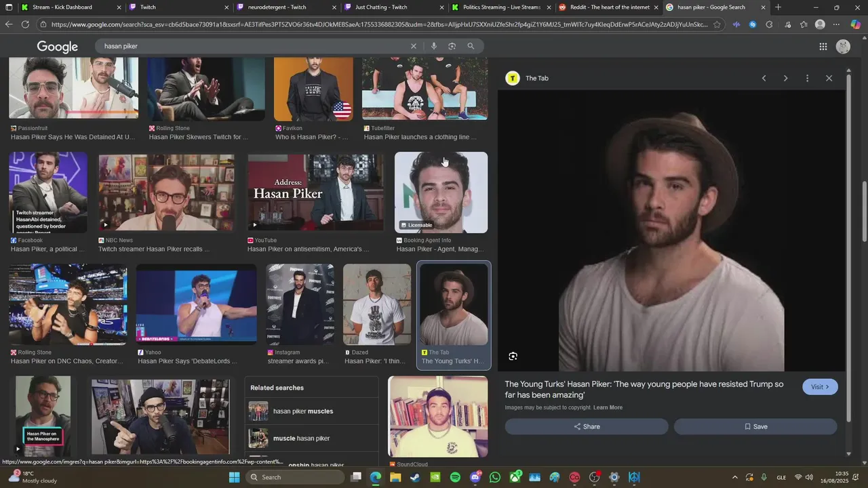Click the Save button in preview panel

coord(755,426)
